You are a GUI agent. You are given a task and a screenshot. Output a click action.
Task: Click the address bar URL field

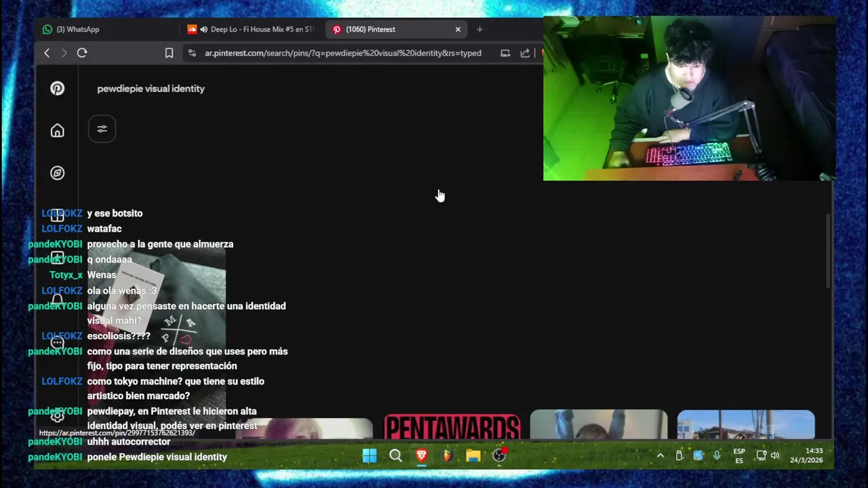(343, 53)
